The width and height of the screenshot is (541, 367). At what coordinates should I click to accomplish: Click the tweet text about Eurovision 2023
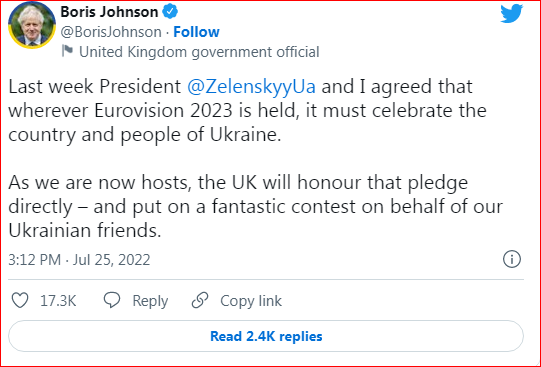click(247, 110)
